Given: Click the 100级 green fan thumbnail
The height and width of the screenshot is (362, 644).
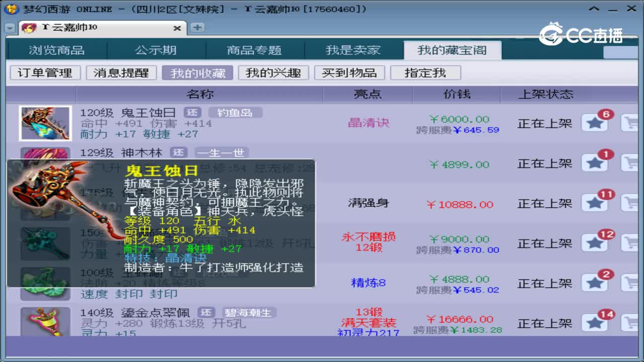Looking at the screenshot, I should point(45,284).
